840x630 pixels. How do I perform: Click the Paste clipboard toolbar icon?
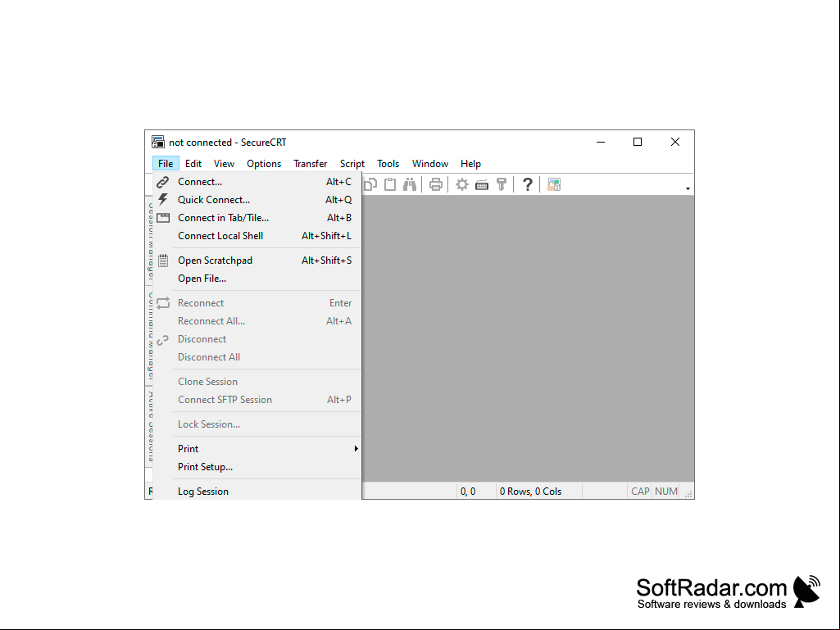click(x=391, y=185)
